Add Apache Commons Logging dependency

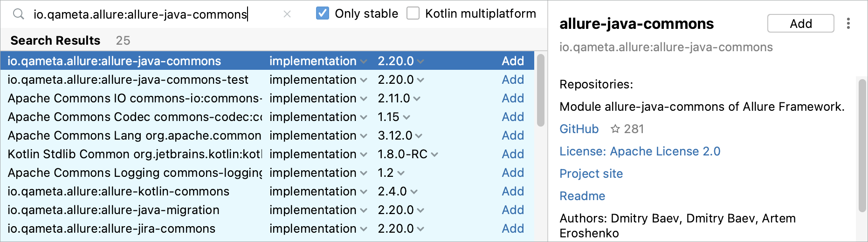[x=513, y=173]
